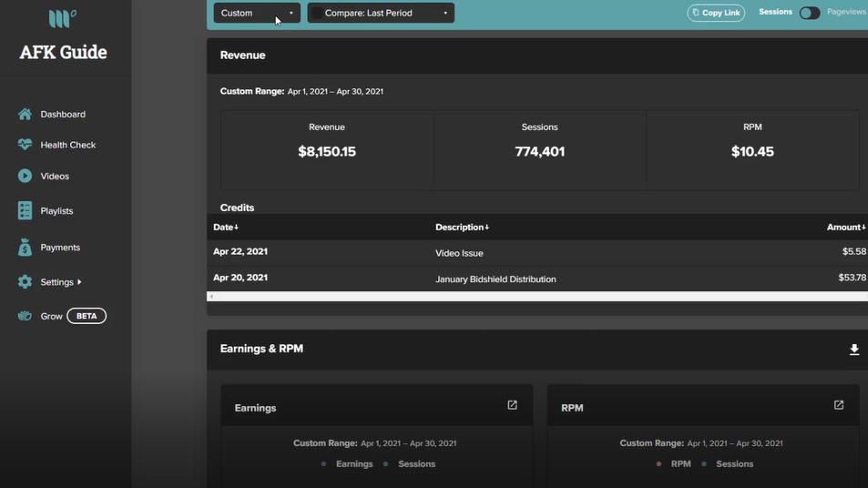Click the Dashboard home icon
868x488 pixels.
[25, 114]
